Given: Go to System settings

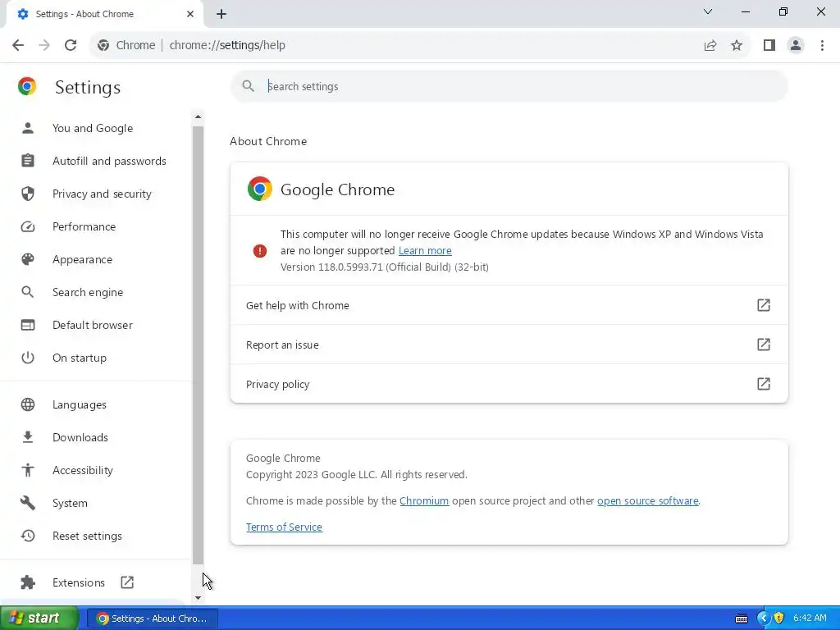Looking at the screenshot, I should point(70,503).
